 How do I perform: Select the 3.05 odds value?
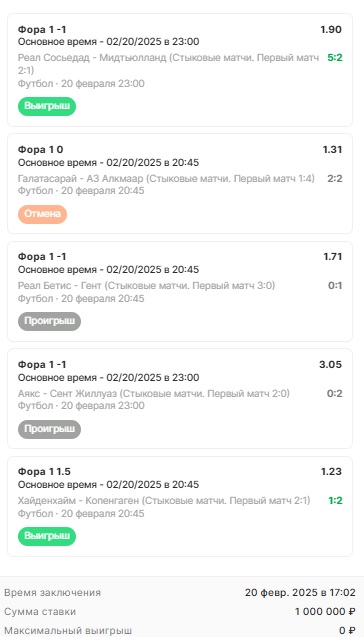(x=331, y=364)
